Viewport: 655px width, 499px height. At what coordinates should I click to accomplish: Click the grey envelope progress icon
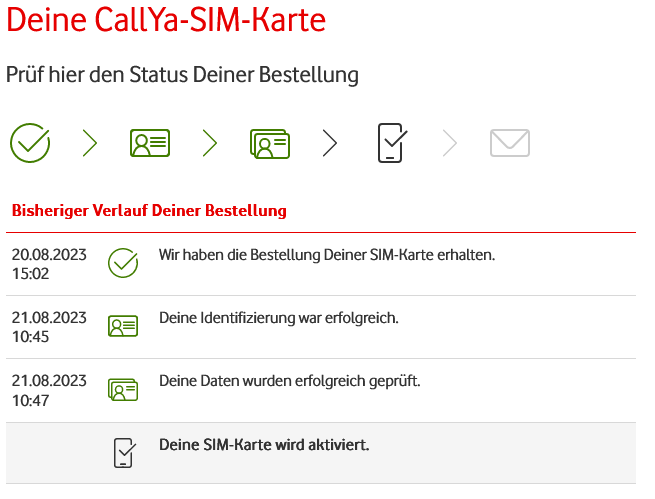(x=510, y=143)
